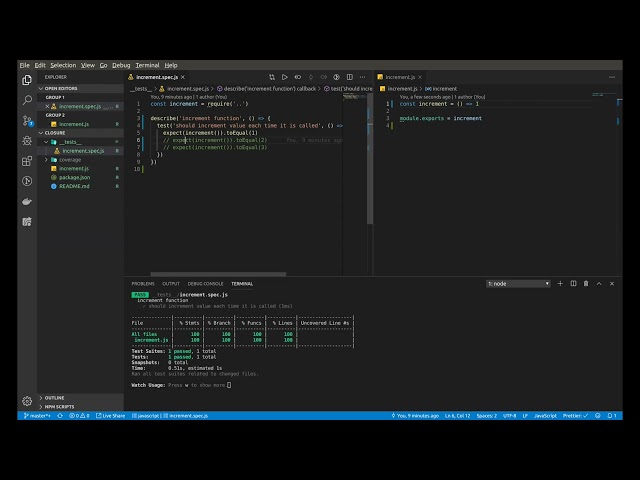Split the increment.spec.js editor
This screenshot has height=480, width=640.
[x=350, y=77]
